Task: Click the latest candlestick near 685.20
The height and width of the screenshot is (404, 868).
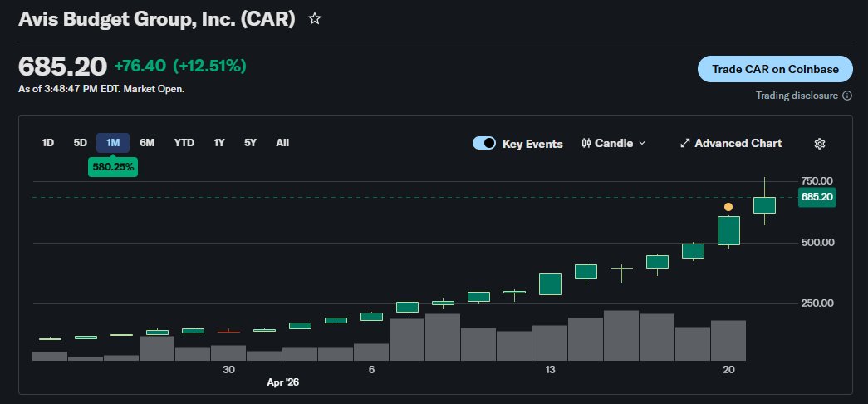Action: pyautogui.click(x=764, y=205)
